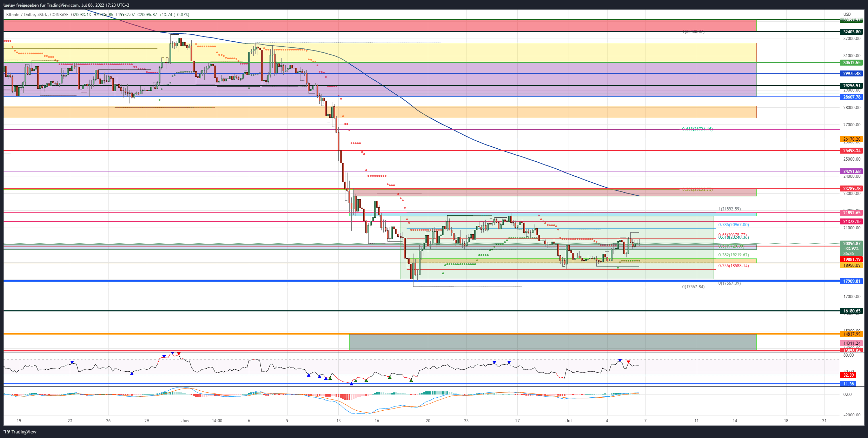This screenshot has height=438, width=868.
Task: Click the blue triangle on the RSI 11.36 line
Action: tap(352, 384)
